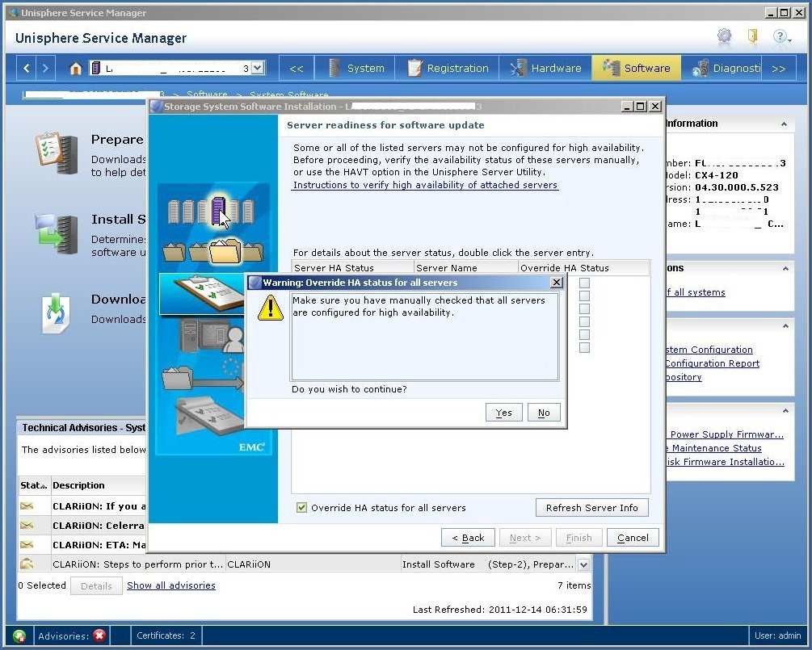Viewport: 812px width, 650px height.
Task: Toggle the first Override HA Status row checkbox
Action: pyautogui.click(x=584, y=283)
